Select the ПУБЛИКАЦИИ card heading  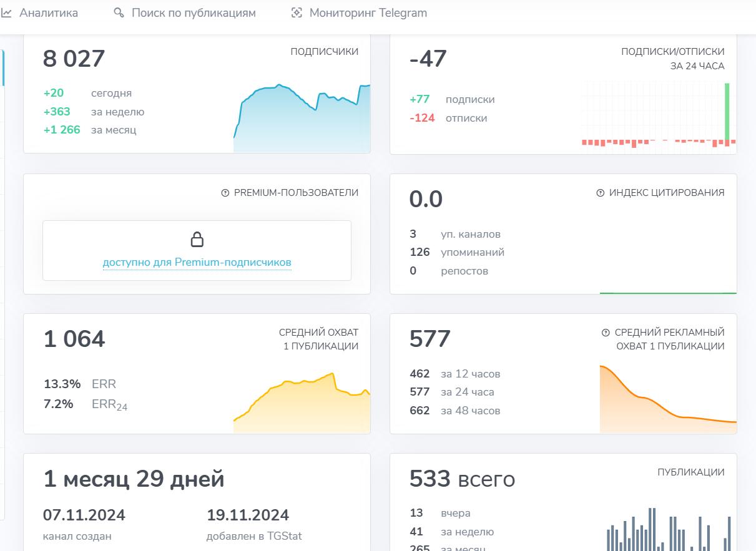(691, 472)
